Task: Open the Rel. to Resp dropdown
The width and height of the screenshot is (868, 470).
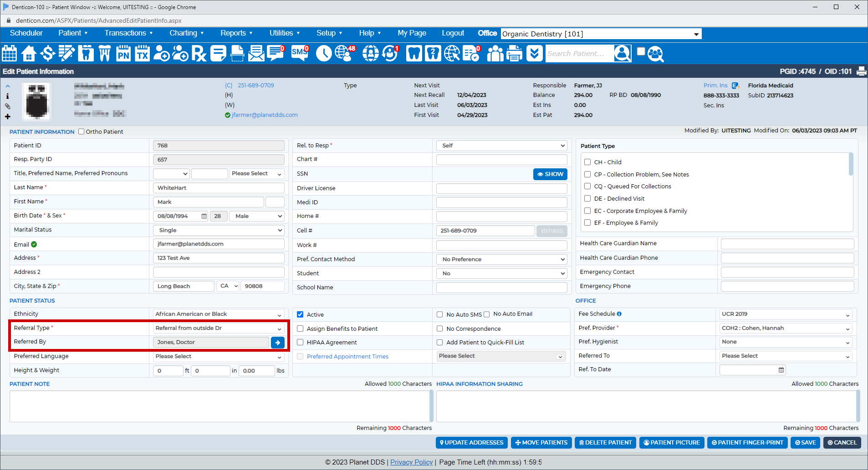Action: pyautogui.click(x=501, y=146)
